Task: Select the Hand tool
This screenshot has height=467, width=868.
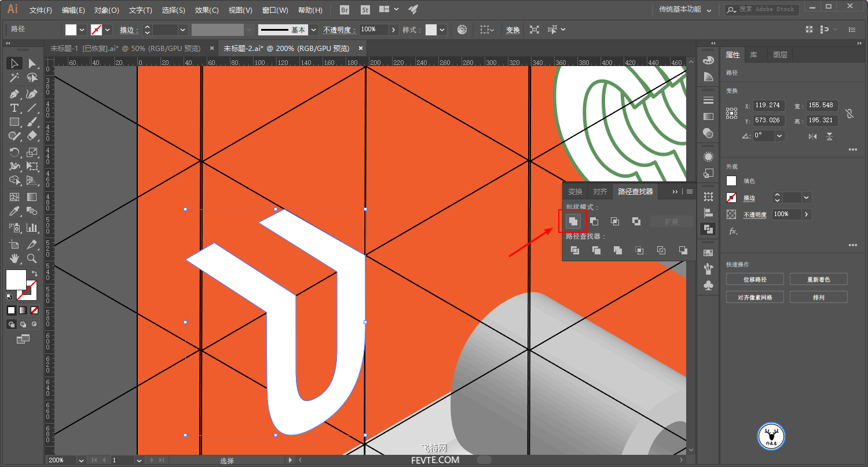Action: click(14, 258)
